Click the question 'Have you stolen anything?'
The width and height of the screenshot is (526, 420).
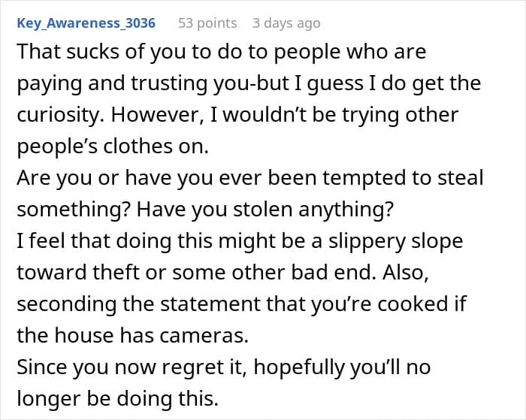coord(265,210)
